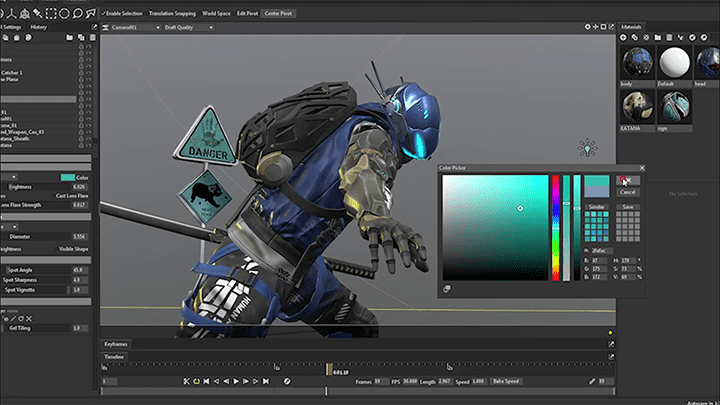Play the animation forward
This screenshot has width=720, height=405.
click(236, 381)
